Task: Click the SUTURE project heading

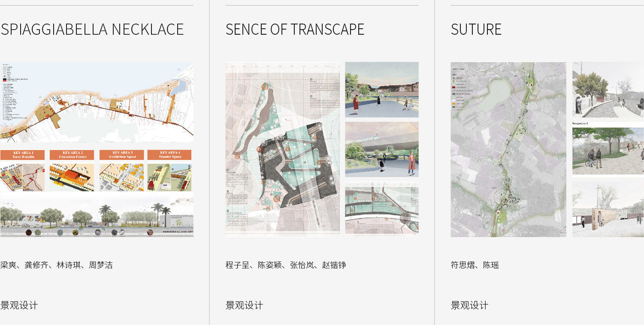Action: (x=476, y=30)
